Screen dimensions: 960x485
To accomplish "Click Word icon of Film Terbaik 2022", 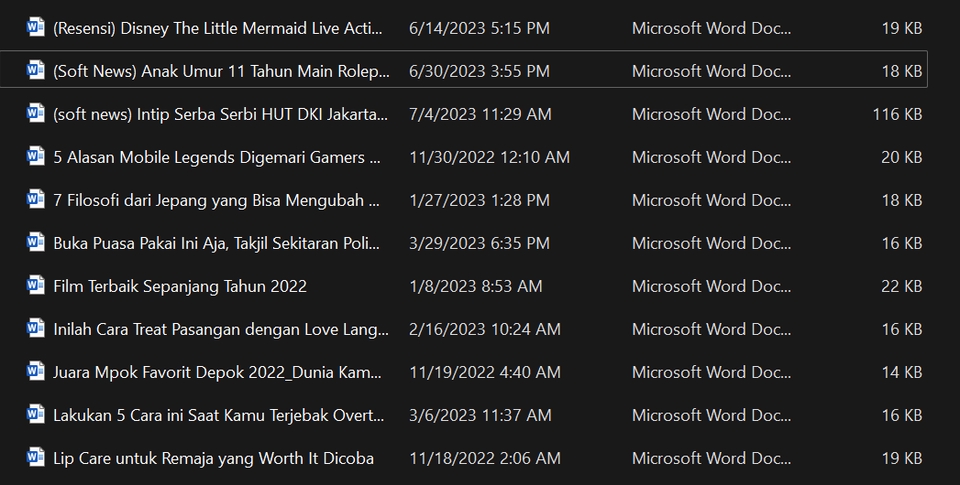I will (x=36, y=285).
